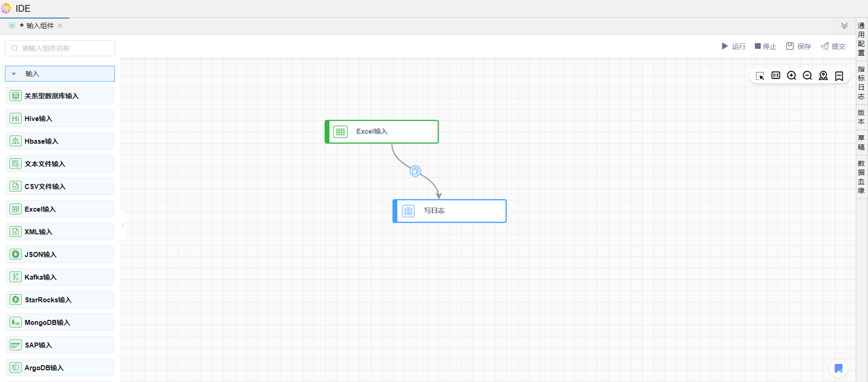Click the 1:1 actual size icon
The width and height of the screenshot is (868, 382).
pyautogui.click(x=776, y=76)
